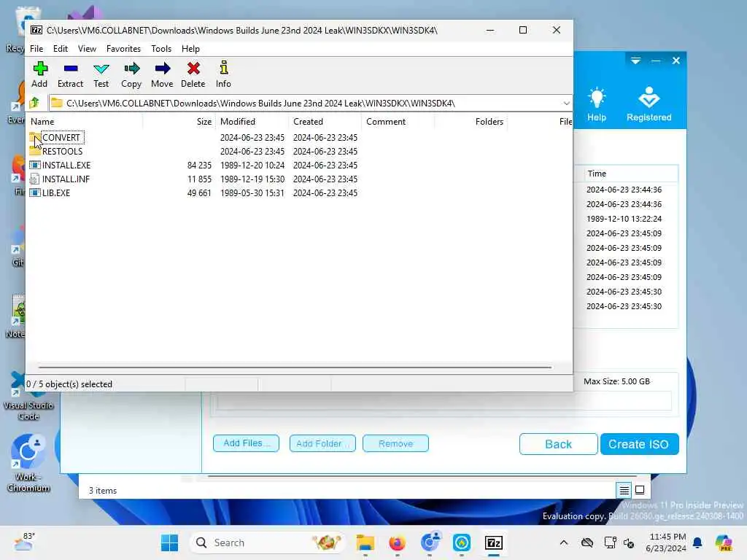Open the notifications bell icon
Screen dimensions: 747x560
[697, 542]
